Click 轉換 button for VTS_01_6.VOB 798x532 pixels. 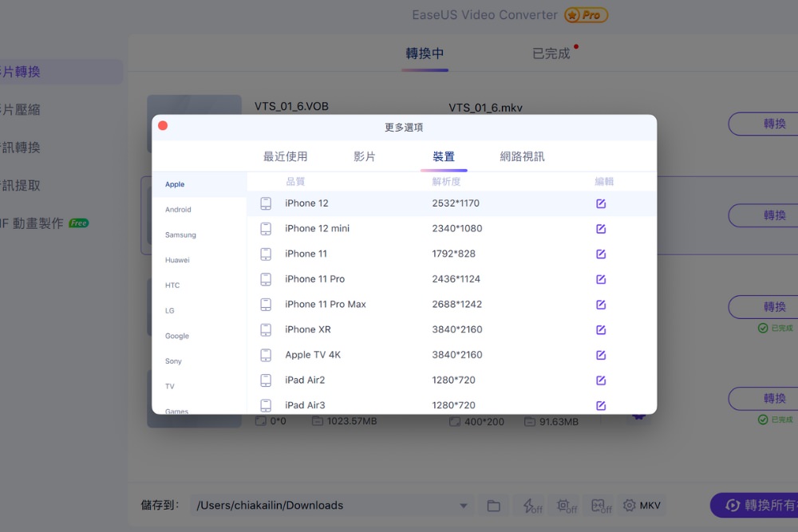click(x=764, y=124)
